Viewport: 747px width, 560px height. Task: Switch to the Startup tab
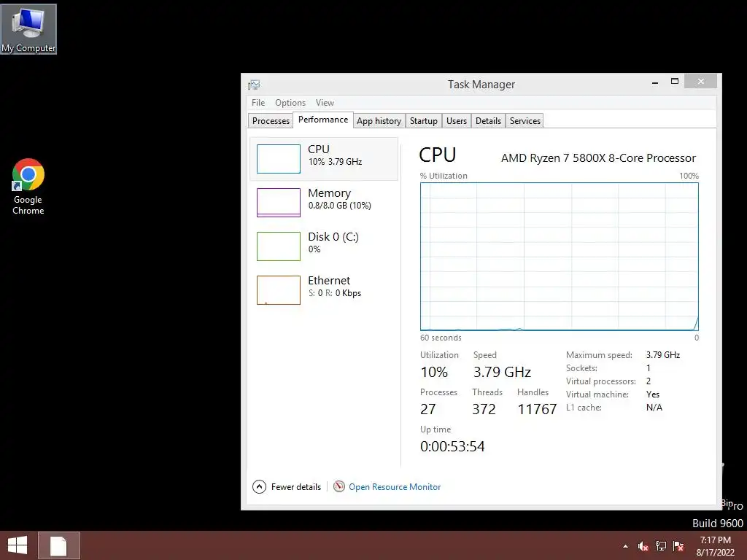[424, 121]
